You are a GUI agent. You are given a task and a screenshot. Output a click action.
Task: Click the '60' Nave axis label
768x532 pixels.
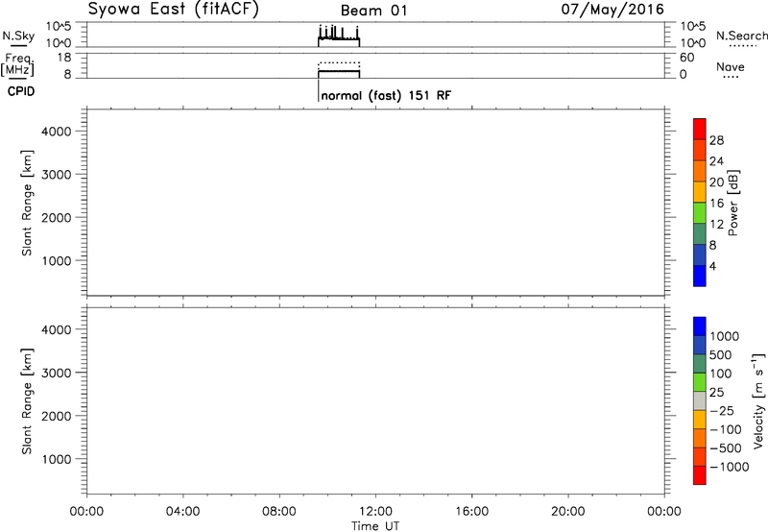click(x=686, y=58)
